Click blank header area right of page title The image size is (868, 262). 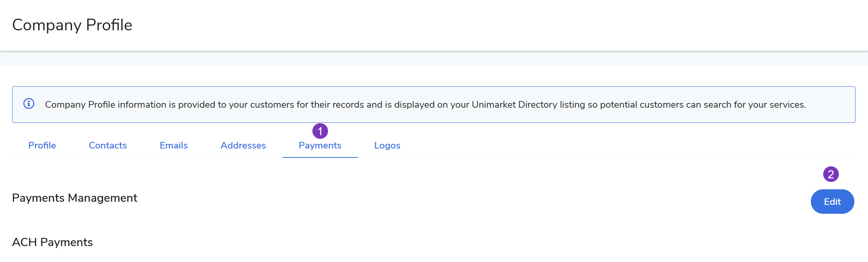click(x=467, y=25)
